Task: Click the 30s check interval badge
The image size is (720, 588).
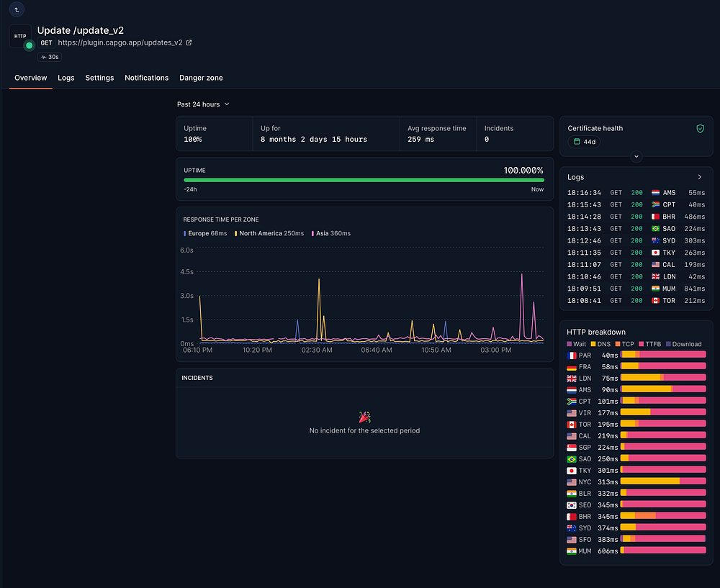Action: coord(50,57)
